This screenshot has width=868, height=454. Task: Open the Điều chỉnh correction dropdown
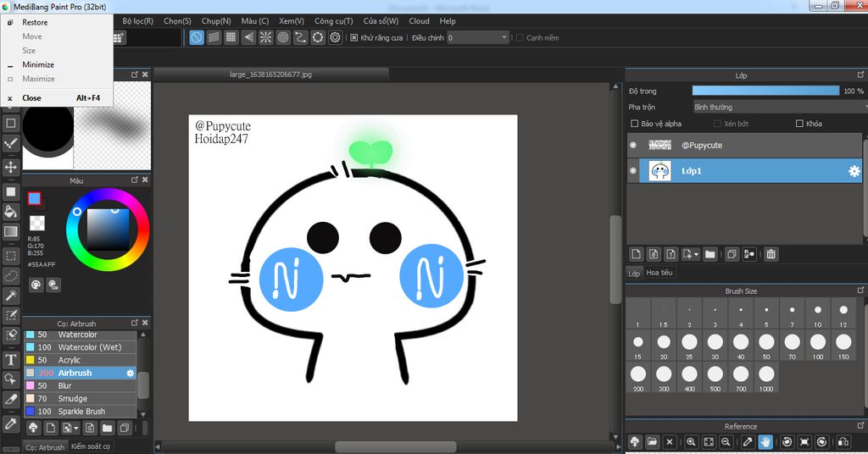[478, 37]
